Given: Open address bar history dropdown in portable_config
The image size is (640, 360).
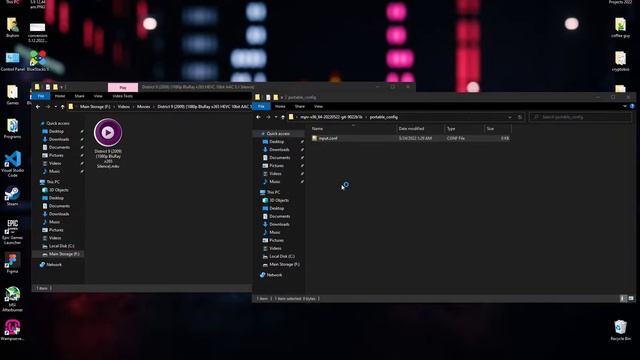Looking at the screenshot, I should tap(509, 117).
